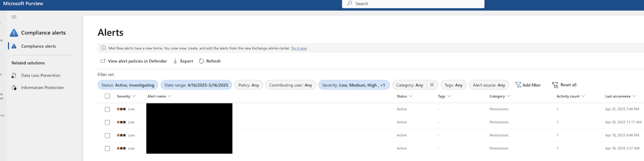
Task: Click View alert policies in Defender
Action: 134,61
